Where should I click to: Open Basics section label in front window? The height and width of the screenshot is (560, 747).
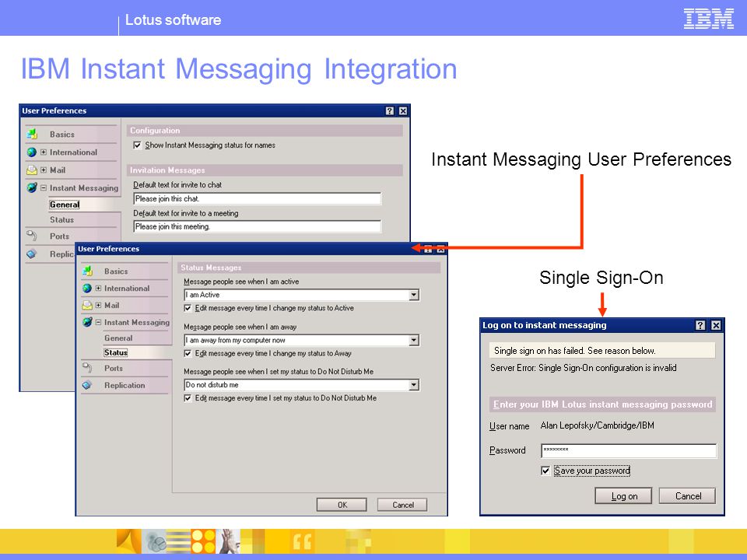click(x=116, y=271)
